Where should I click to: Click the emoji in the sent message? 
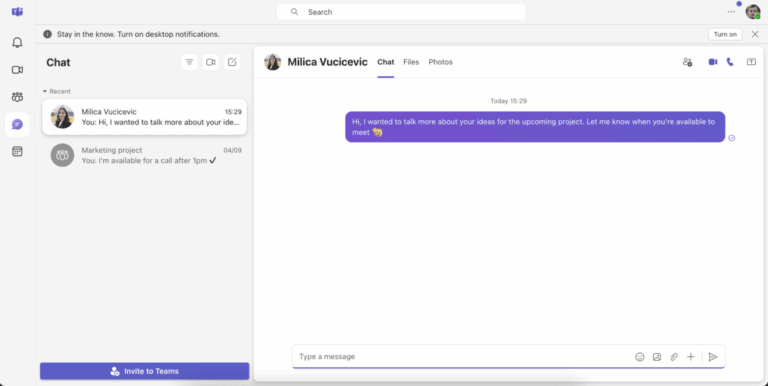(377, 132)
